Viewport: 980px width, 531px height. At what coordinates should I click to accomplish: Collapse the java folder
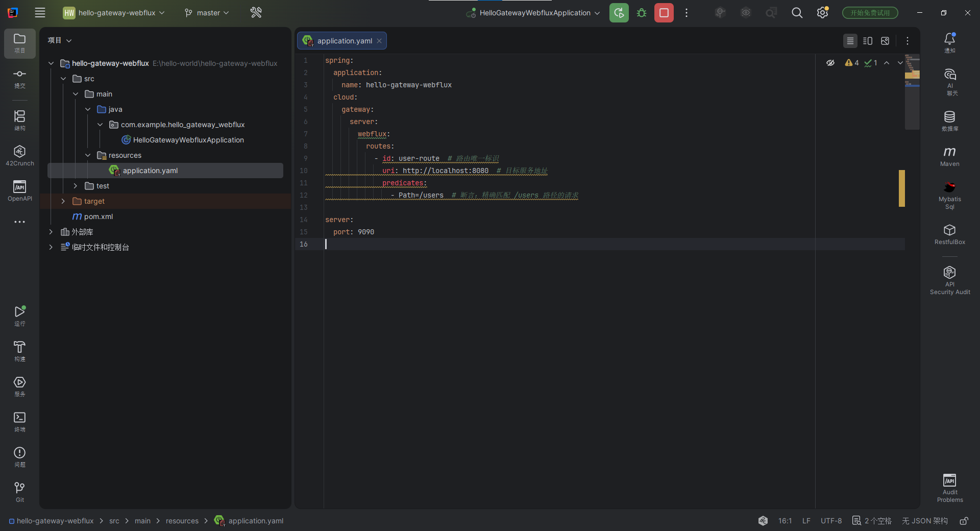pos(88,109)
